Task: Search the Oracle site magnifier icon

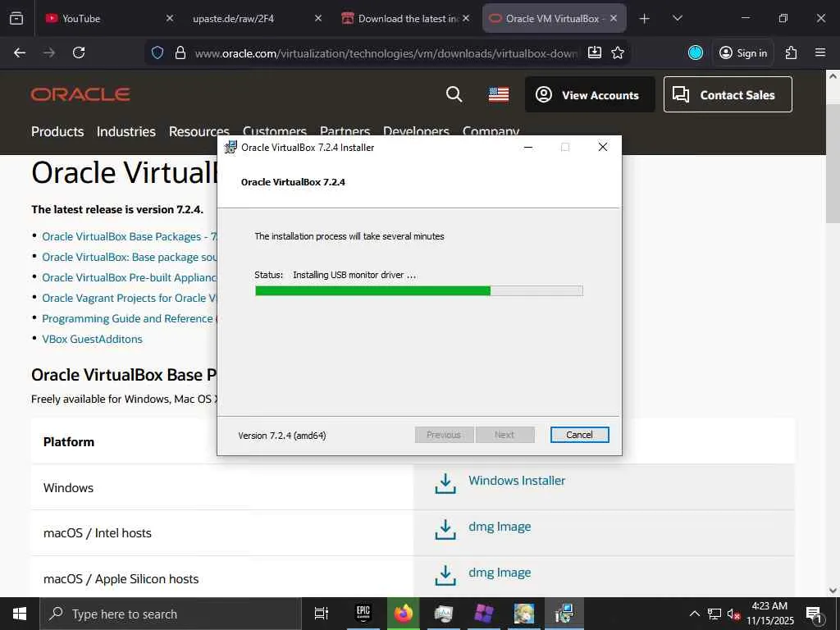Action: coord(454,94)
